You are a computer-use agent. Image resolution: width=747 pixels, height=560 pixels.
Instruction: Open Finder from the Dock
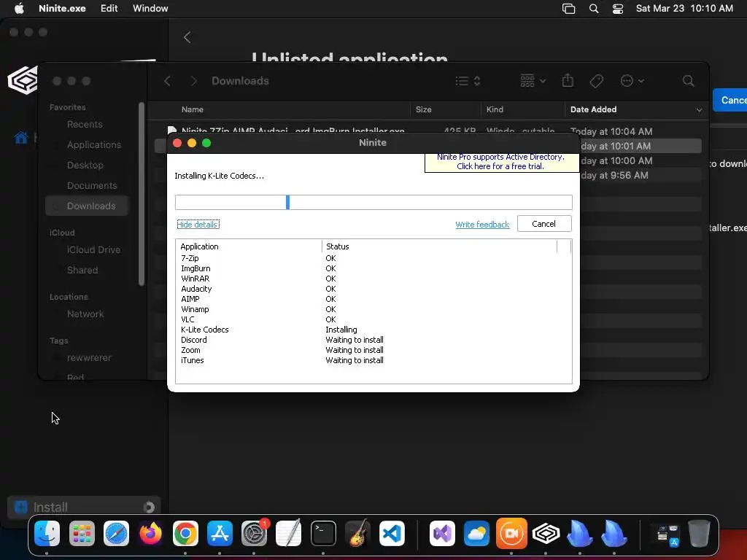[x=47, y=533]
